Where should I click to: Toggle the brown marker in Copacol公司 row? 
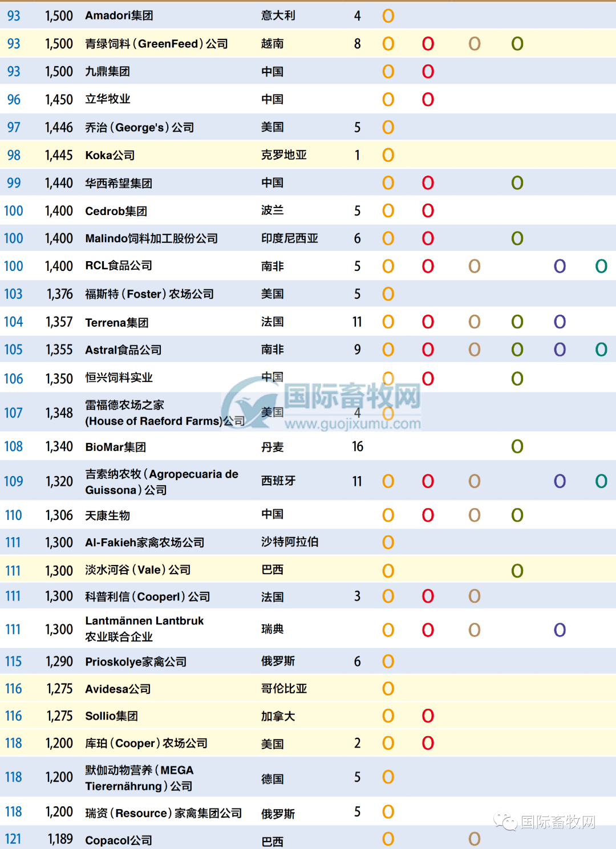473,839
